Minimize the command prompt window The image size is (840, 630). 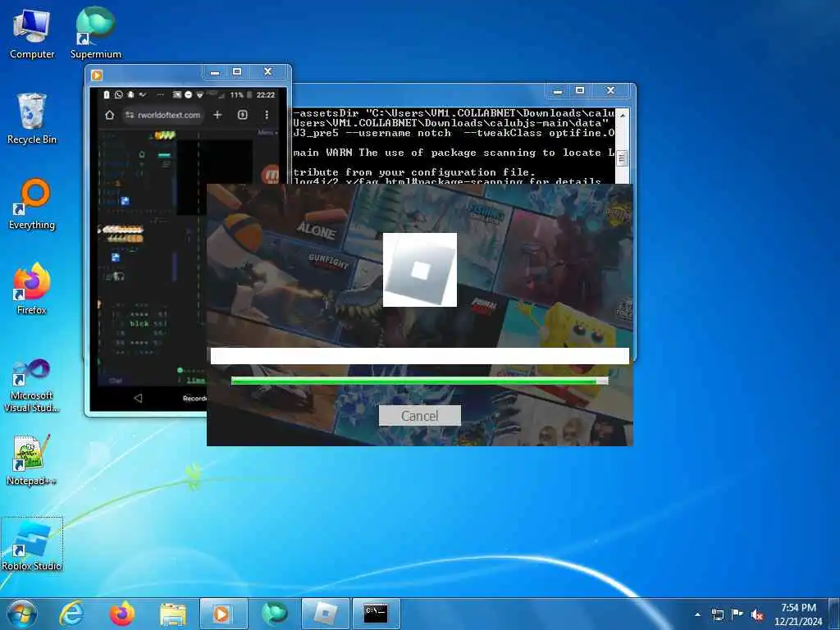click(558, 91)
